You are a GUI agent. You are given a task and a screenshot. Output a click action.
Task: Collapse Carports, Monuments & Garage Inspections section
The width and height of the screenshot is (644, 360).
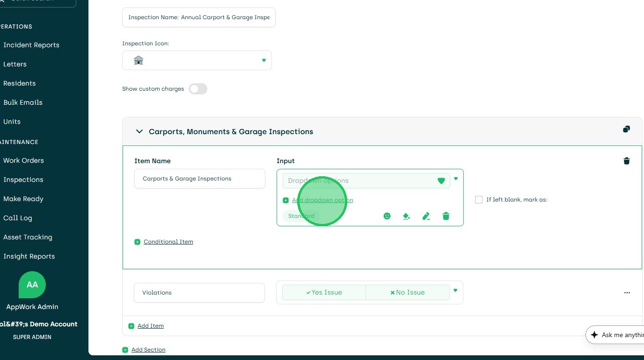(139, 131)
